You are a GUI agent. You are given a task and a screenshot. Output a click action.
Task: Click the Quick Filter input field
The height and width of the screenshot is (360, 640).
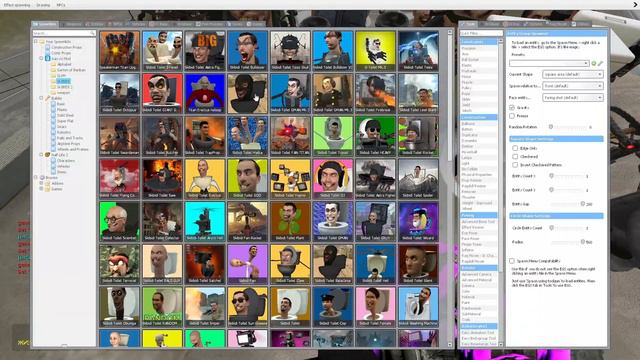(x=481, y=33)
